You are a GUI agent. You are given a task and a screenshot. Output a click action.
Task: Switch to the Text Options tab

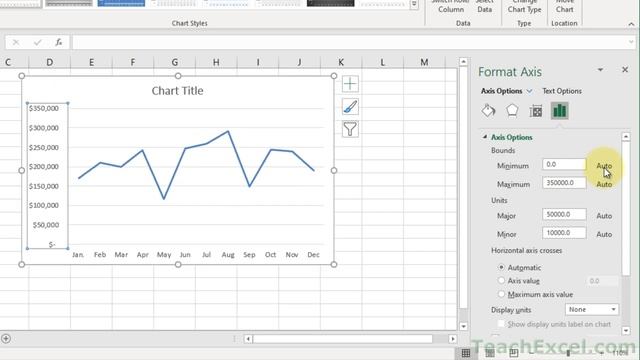pos(562,91)
